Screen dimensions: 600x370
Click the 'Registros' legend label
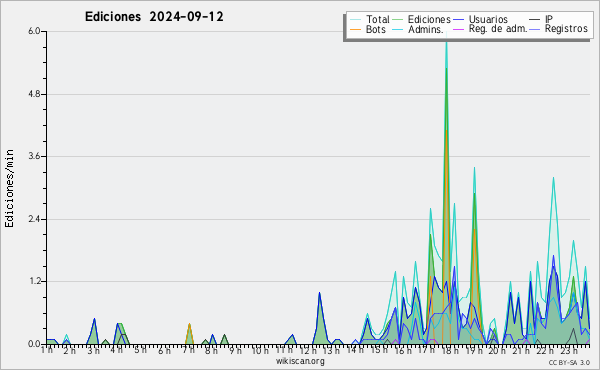pos(566,29)
